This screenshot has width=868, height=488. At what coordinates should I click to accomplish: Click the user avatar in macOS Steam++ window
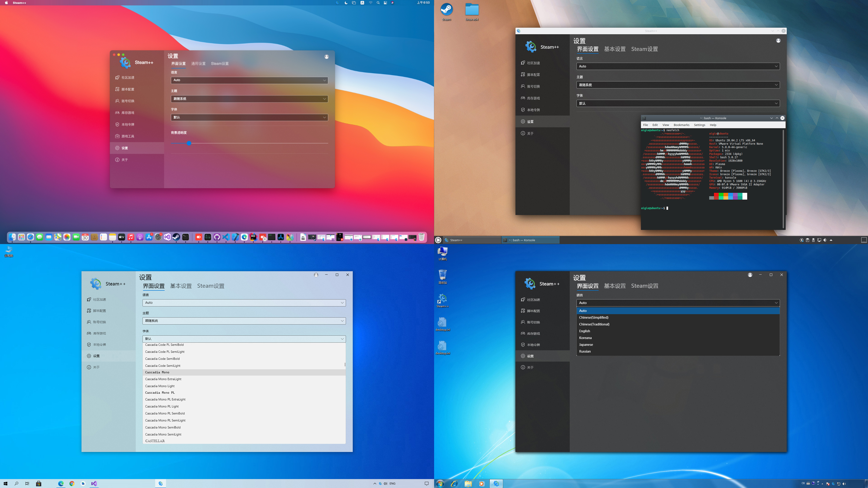click(326, 57)
